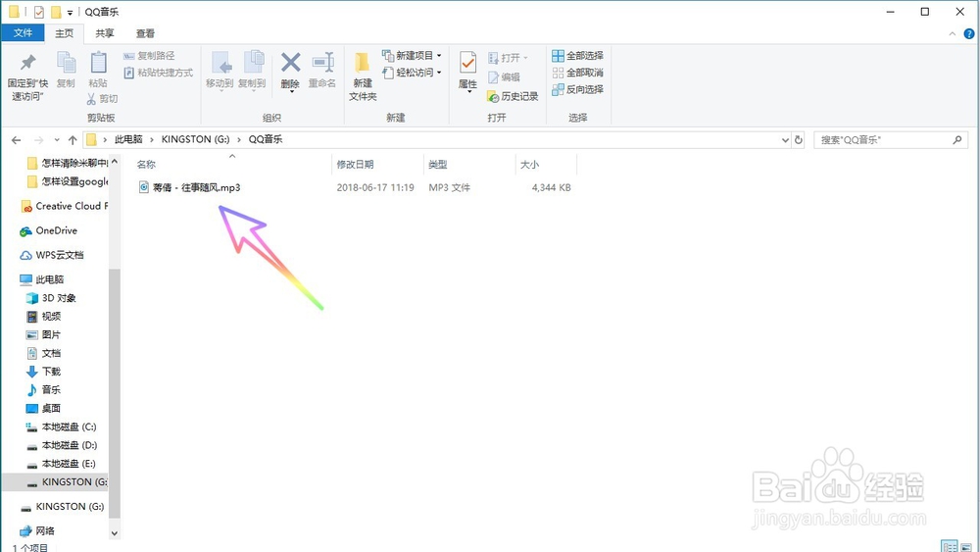Open Pictures folder in sidebar

tap(44, 334)
